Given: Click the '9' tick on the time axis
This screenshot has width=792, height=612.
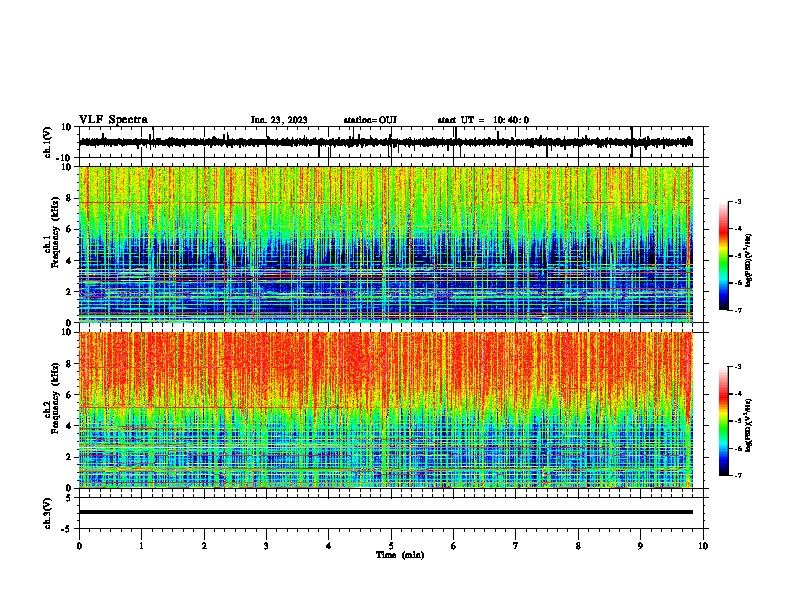Looking at the screenshot, I should pos(640,546).
